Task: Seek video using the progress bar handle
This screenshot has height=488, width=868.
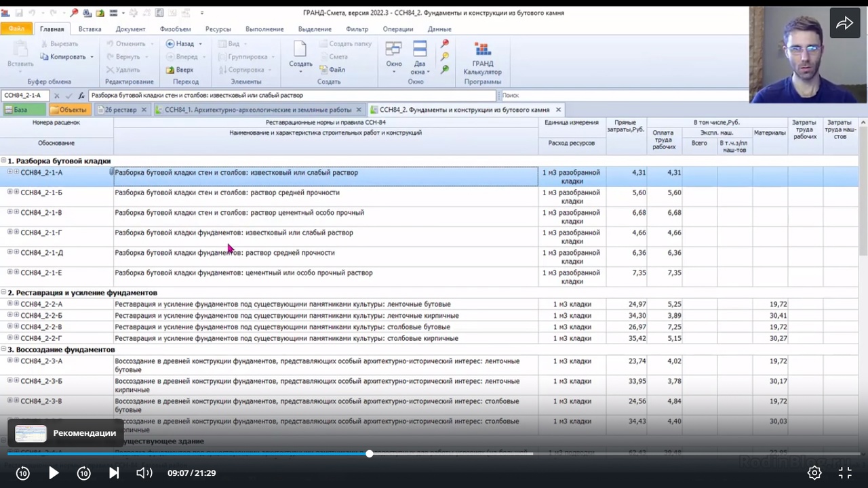Action: (x=370, y=453)
